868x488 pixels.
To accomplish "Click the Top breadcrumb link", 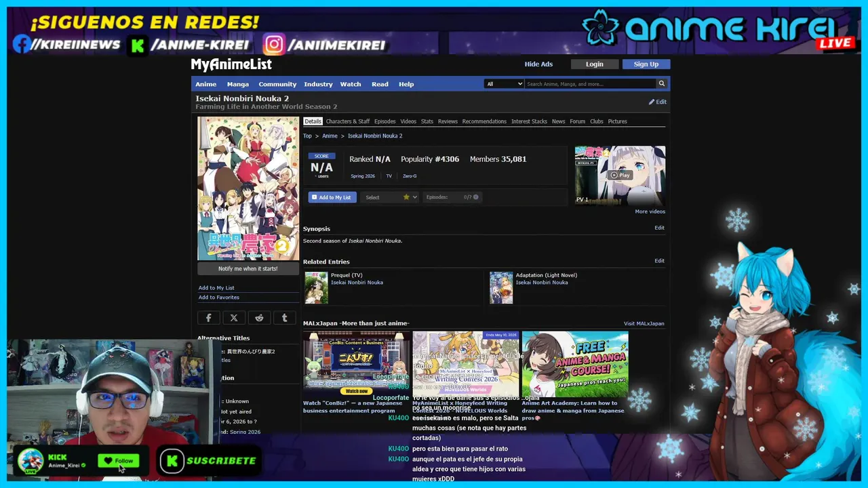I will point(307,136).
